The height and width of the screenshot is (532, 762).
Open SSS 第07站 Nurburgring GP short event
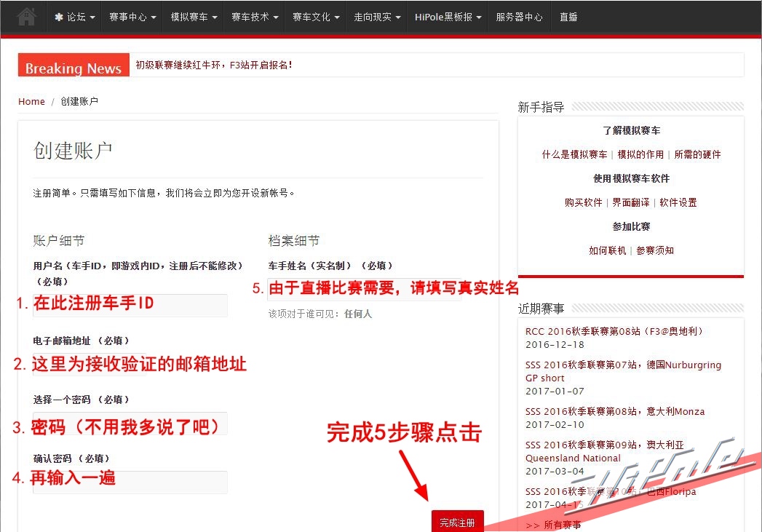pos(623,371)
